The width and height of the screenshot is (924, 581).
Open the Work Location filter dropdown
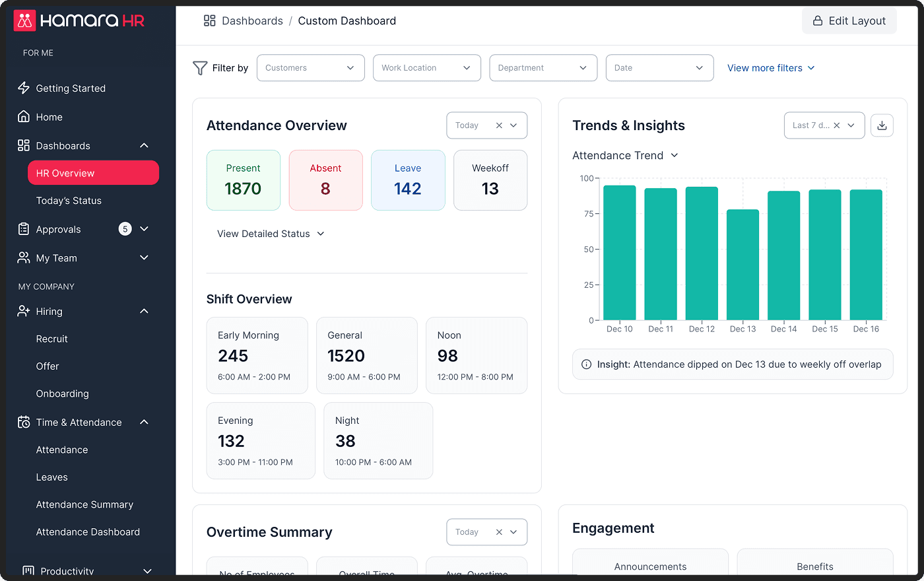427,68
